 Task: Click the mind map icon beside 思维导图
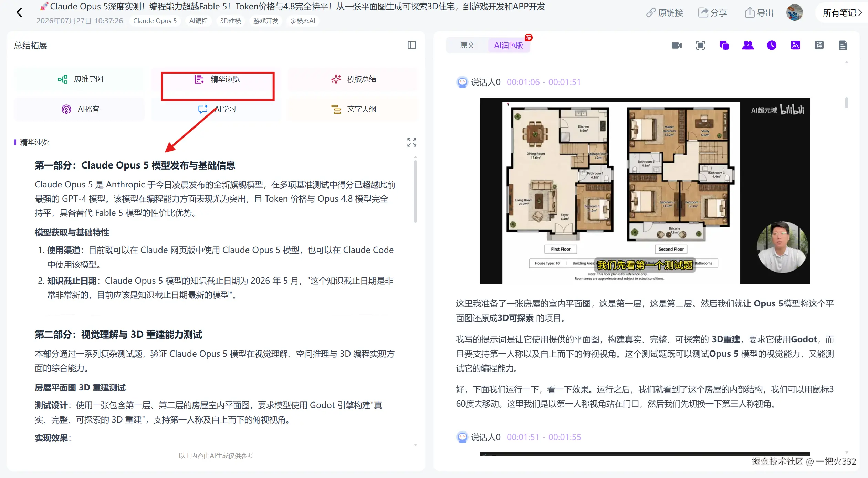[63, 79]
